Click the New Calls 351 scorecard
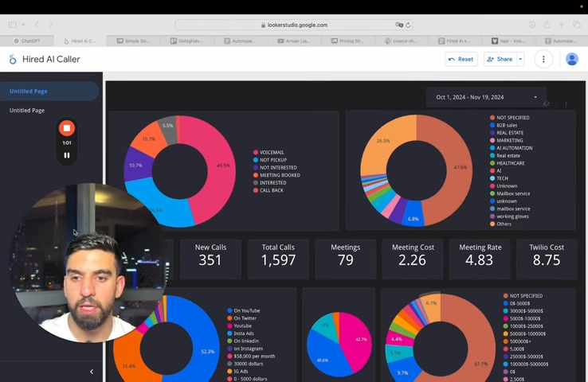Image resolution: width=588 pixels, height=382 pixels. (x=210, y=259)
